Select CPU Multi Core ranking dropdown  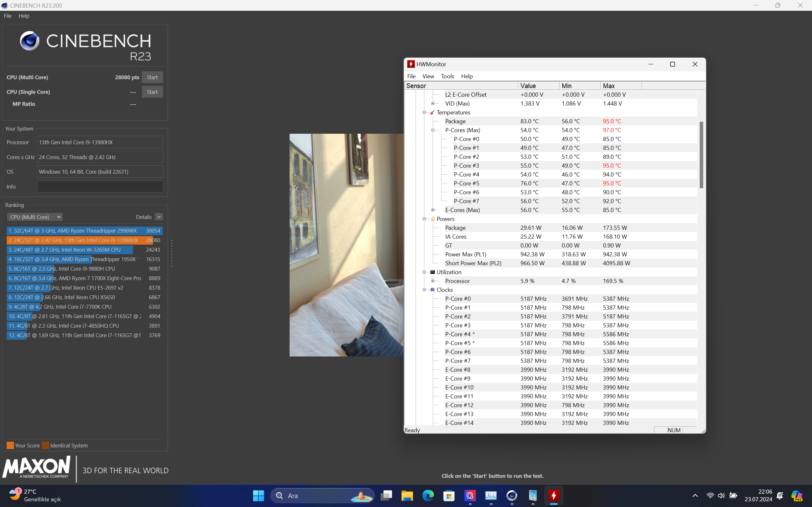[x=33, y=217]
